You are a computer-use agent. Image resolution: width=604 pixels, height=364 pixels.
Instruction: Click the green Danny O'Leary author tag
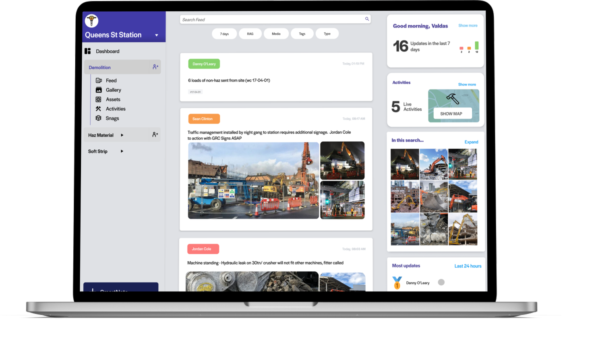[204, 64]
